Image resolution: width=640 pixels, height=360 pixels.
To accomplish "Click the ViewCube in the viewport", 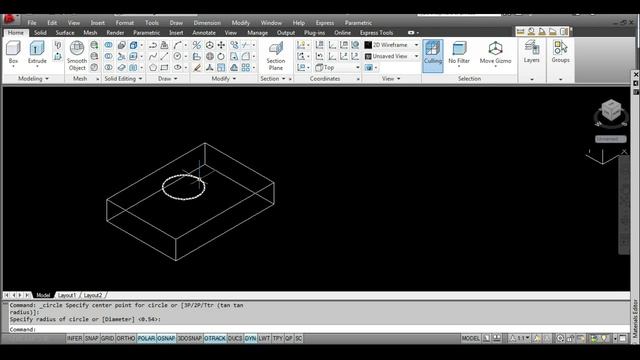I will tap(611, 111).
